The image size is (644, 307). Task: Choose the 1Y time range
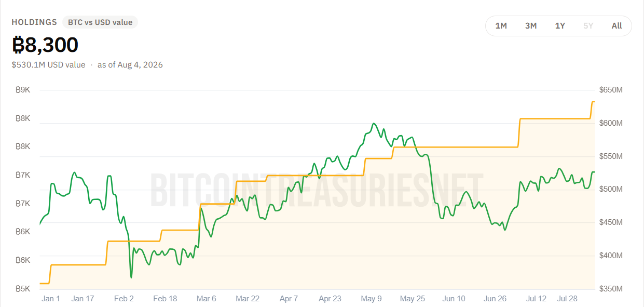(x=560, y=25)
